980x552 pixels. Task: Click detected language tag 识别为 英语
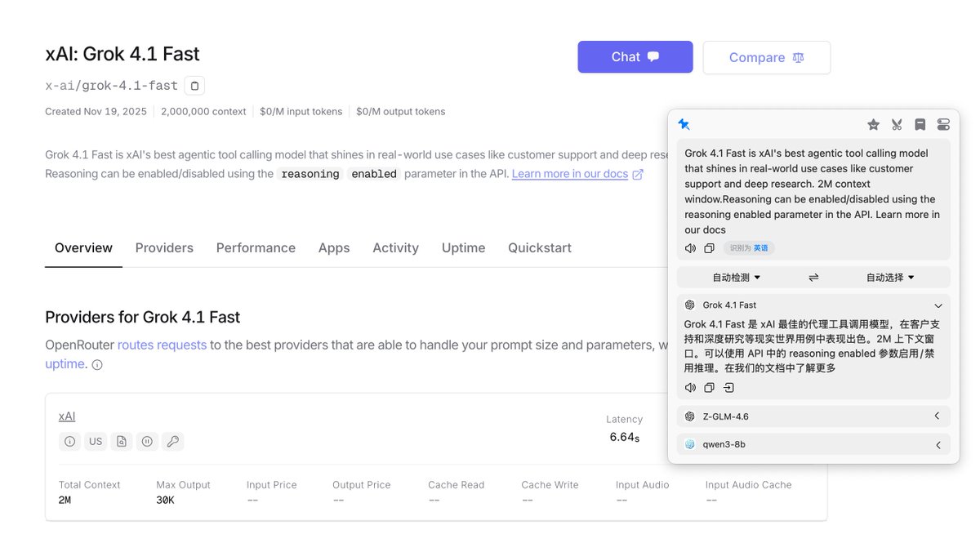tap(748, 248)
